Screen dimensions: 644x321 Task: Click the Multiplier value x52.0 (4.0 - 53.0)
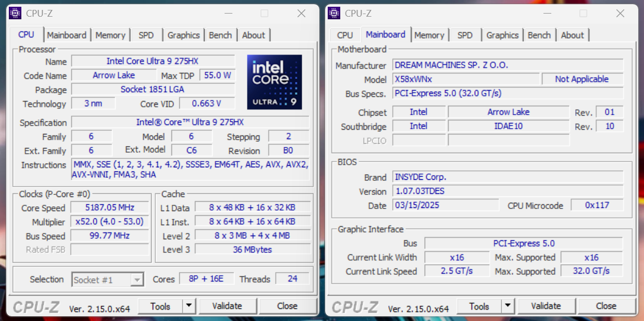[x=110, y=222]
